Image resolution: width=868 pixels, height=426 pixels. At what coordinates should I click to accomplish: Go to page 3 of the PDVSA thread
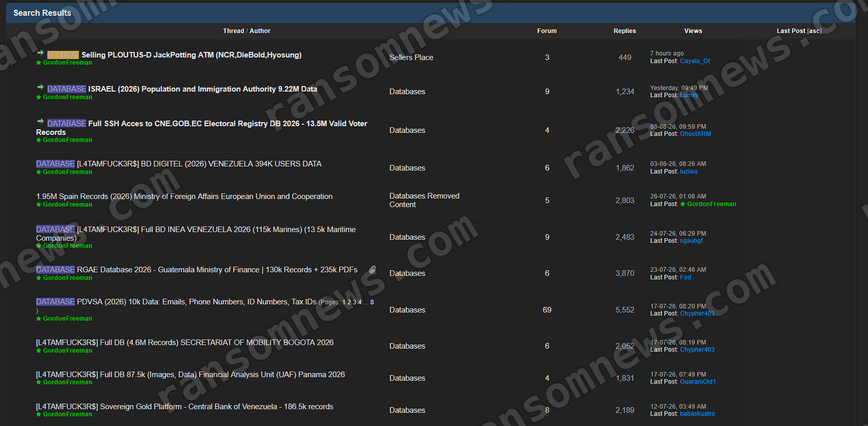coord(354,302)
